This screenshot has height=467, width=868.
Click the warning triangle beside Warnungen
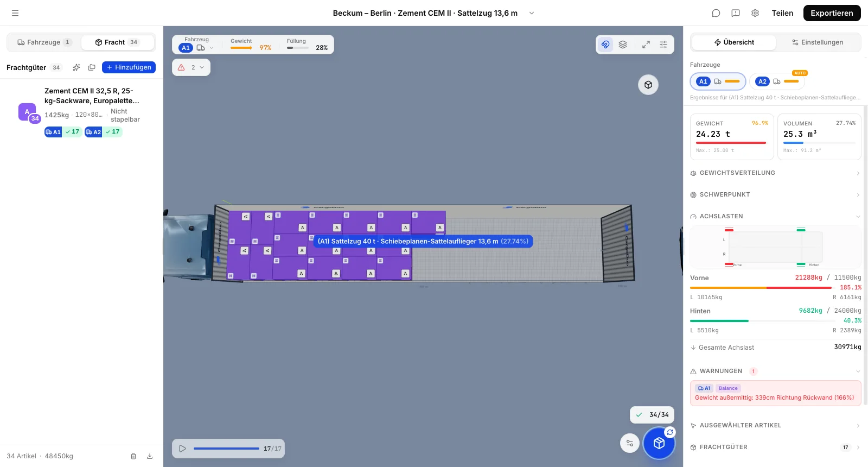693,371
